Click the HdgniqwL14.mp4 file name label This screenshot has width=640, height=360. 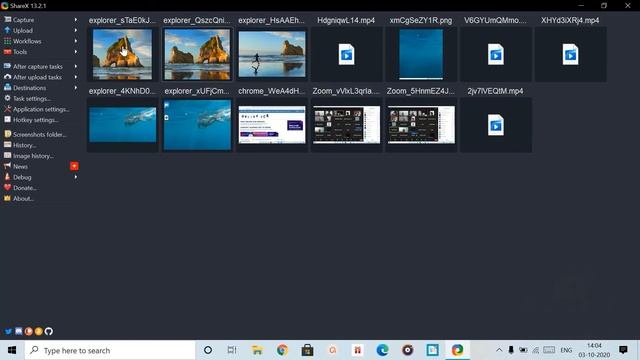[346, 20]
